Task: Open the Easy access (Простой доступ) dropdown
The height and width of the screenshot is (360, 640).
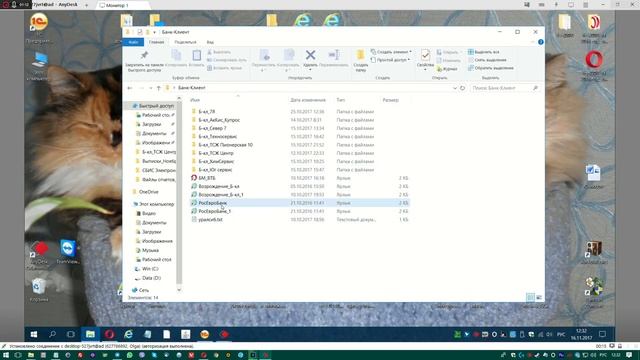Action: click(390, 60)
